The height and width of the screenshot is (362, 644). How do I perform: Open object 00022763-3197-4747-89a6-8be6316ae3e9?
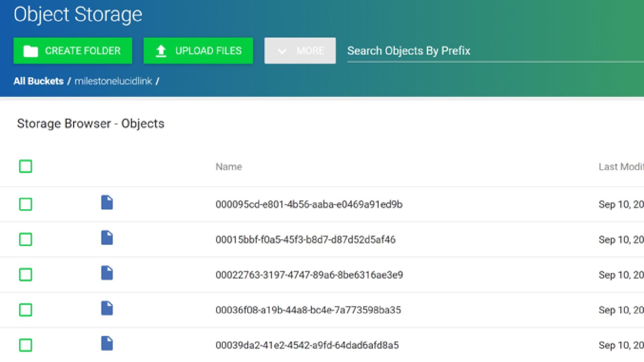pos(309,275)
